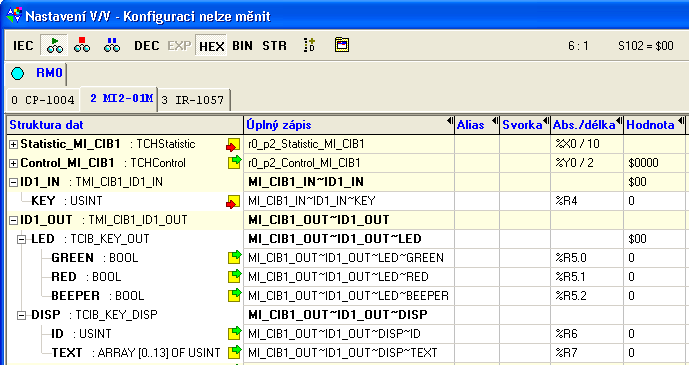Screen dimensions: 689x365
Task: Click the r0_p2_Control_MI_CIB1 full name cell
Action: click(349, 163)
